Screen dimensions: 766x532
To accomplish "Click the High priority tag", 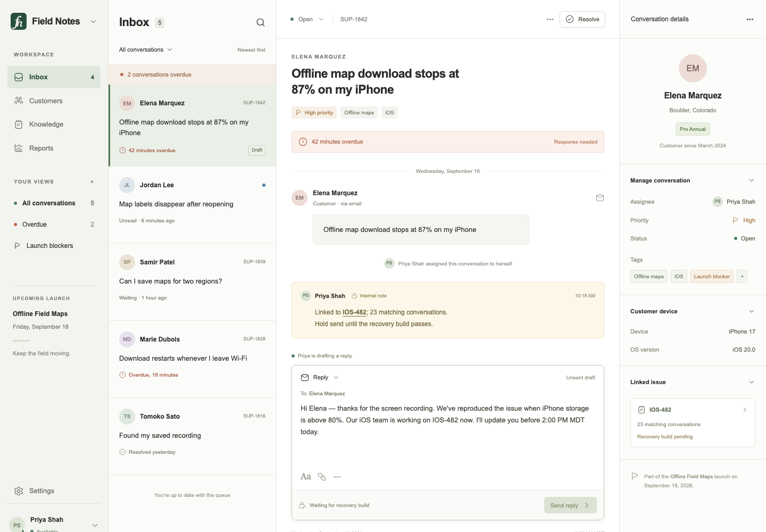I will pyautogui.click(x=314, y=113).
